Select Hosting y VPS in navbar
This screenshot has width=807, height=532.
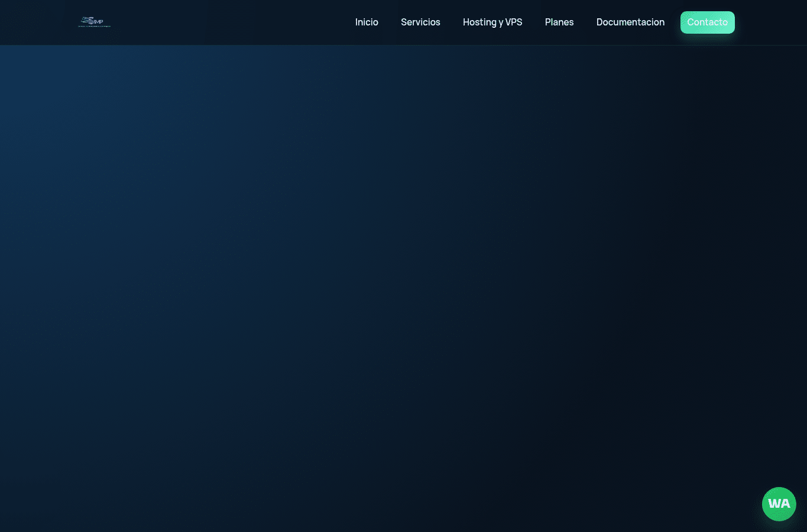[492, 22]
